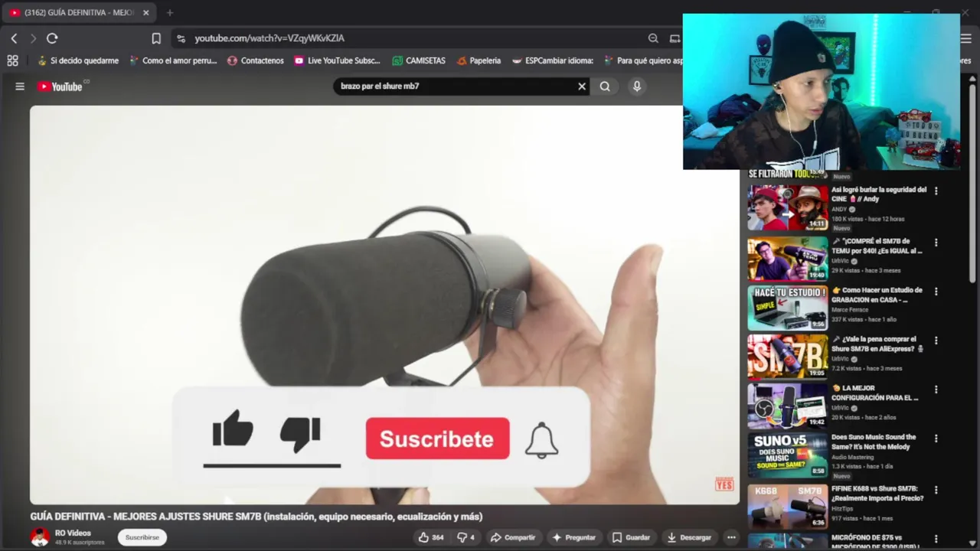Open the browser zoom control icon

tap(653, 38)
